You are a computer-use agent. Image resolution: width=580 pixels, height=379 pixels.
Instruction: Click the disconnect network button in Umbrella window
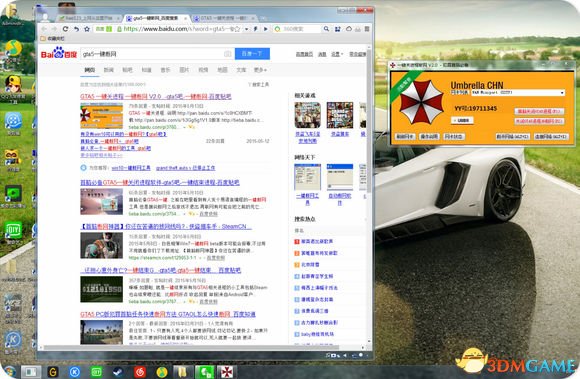(x=513, y=136)
